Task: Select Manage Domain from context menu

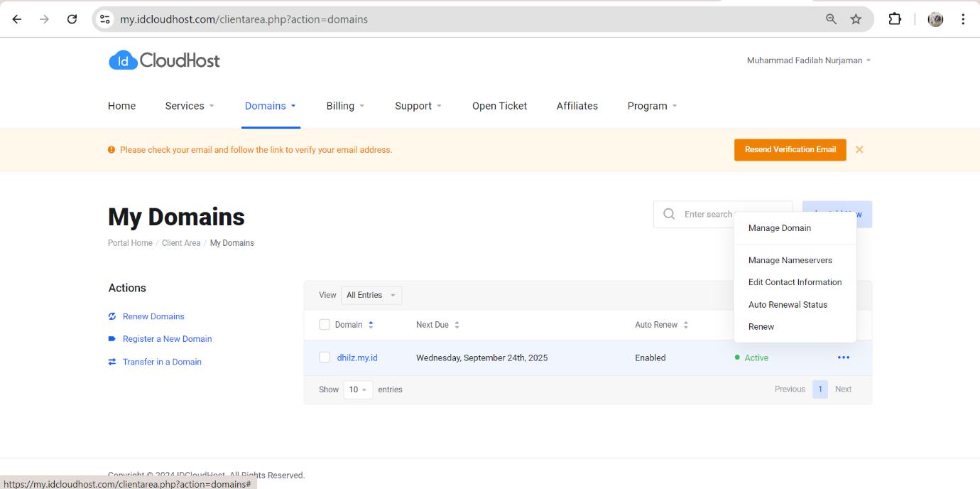Action: pyautogui.click(x=780, y=228)
